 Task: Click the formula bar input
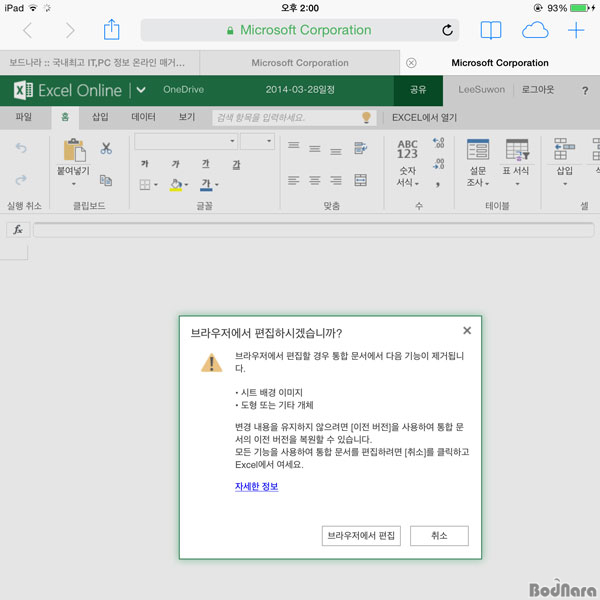(x=313, y=230)
